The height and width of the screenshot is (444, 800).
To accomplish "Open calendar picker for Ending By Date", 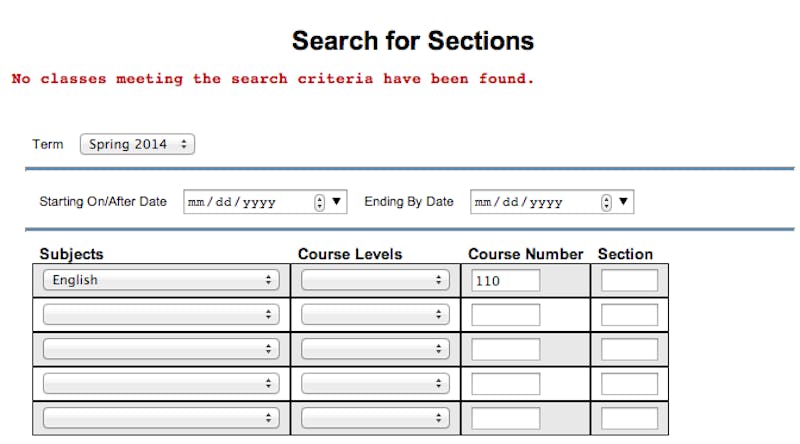I will tap(624, 202).
